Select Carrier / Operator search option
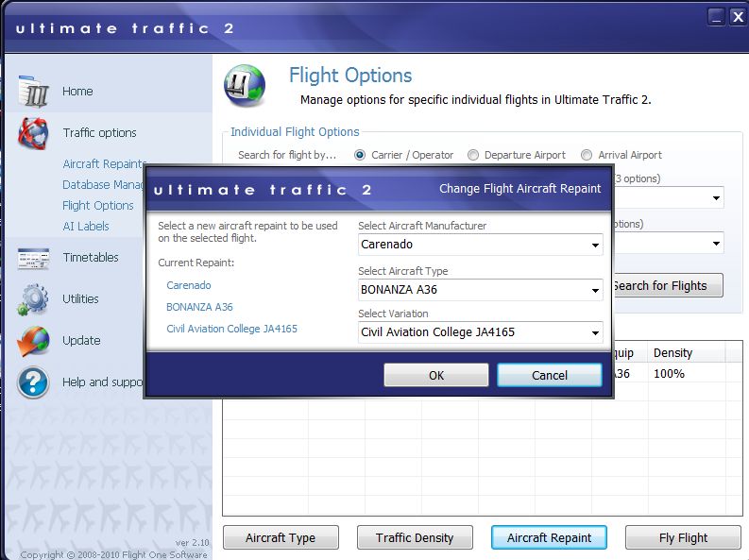The height and width of the screenshot is (560, 749). [x=360, y=155]
